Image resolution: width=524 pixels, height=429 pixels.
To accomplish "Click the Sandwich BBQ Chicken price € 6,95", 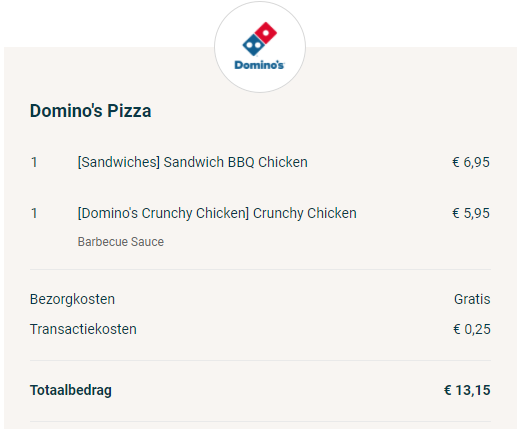I will (471, 162).
